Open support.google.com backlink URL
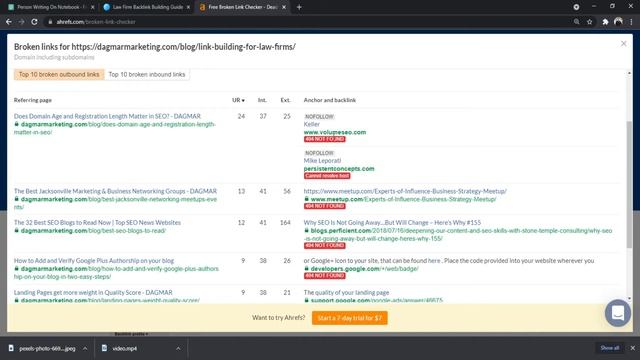The width and height of the screenshot is (640, 360). 376,300
